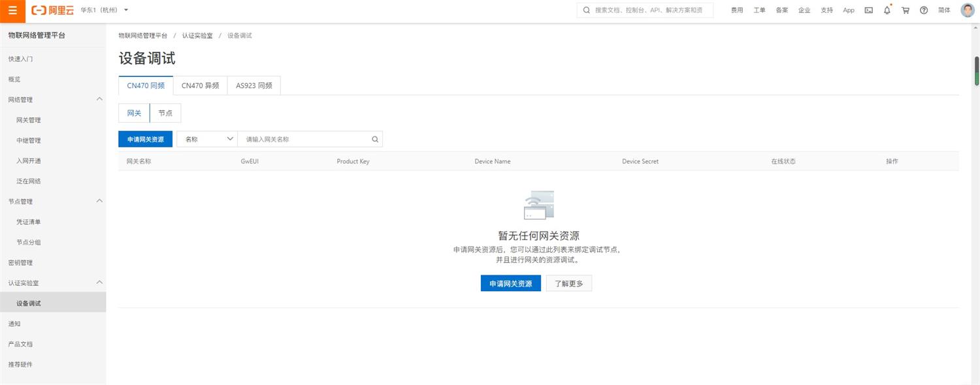This screenshot has height=385, width=980.
Task: Select the 节点 sub-tab
Action: [165, 113]
